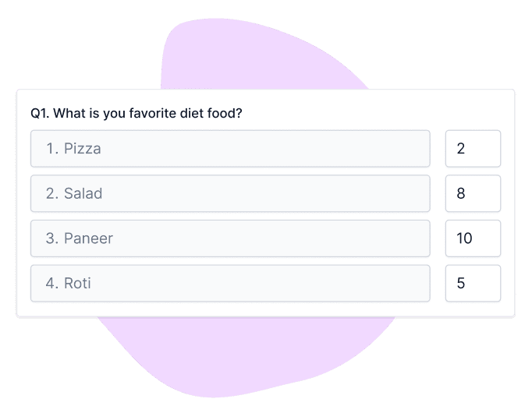Image resolution: width=532 pixels, height=406 pixels.
Task: Click the word 'Paneer' in third option
Action: [x=88, y=238]
